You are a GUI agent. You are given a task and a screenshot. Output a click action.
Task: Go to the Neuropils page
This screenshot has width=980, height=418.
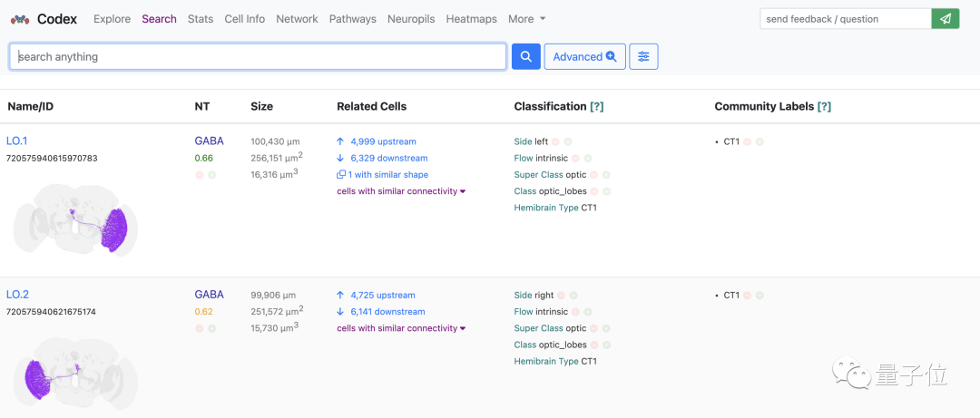point(410,19)
